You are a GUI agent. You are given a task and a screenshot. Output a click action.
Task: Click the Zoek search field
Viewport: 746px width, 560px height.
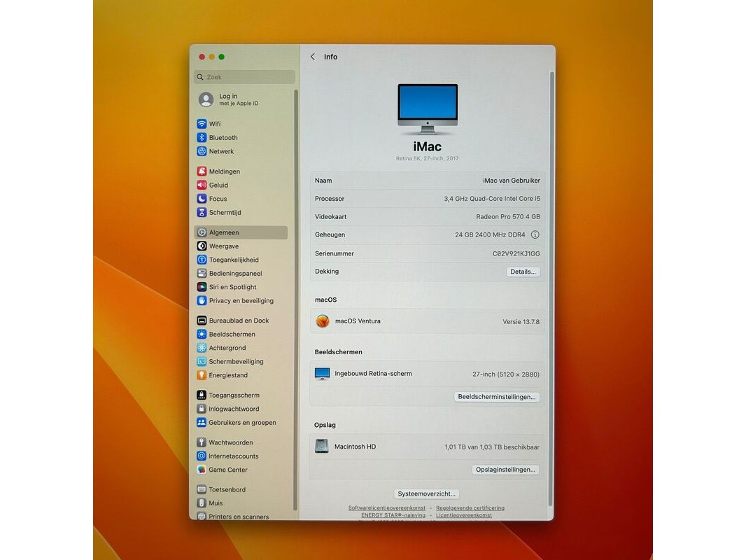click(x=245, y=77)
